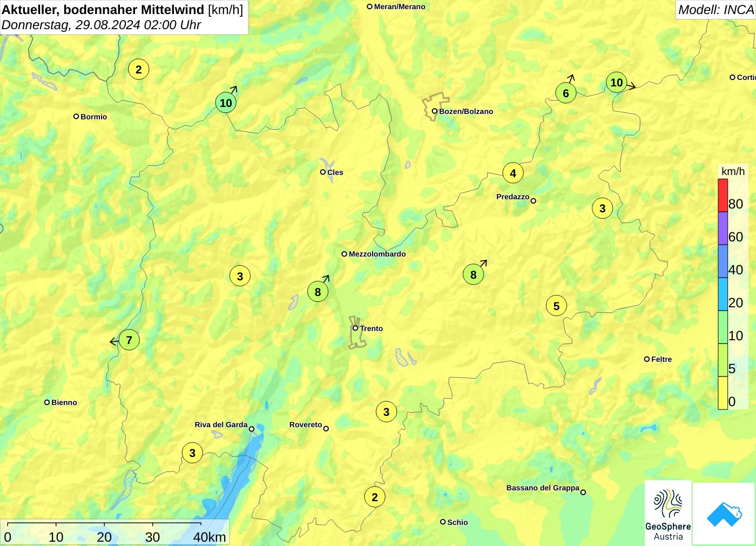Select the wind station marker showing 7
Image resolution: width=756 pixels, height=546 pixels.
(129, 340)
